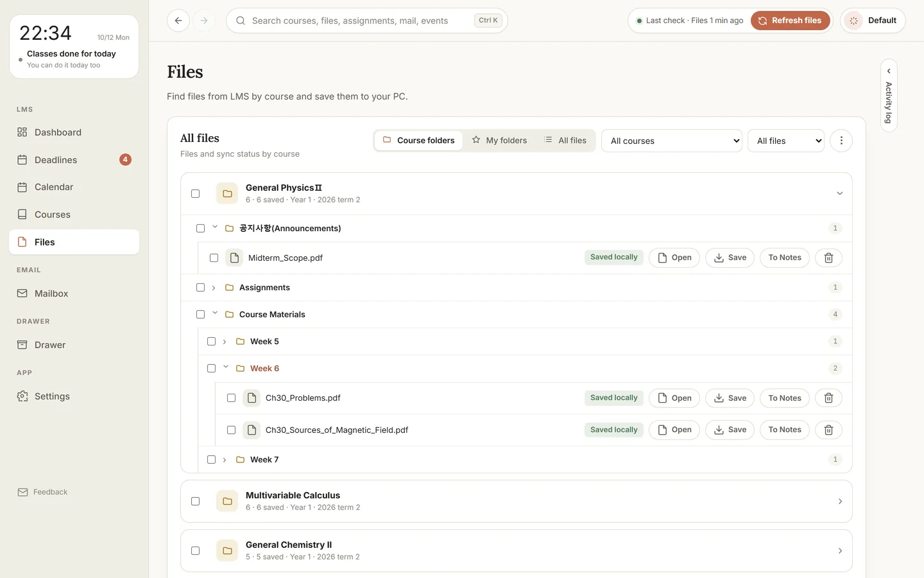Collapse the Week 6 folder
The image size is (924, 578).
(226, 367)
